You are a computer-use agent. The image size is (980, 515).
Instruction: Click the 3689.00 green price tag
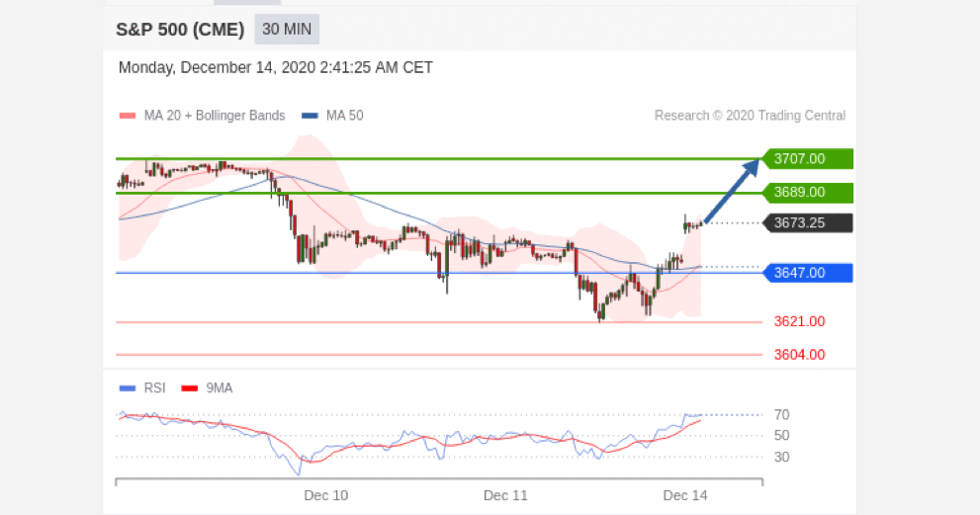tap(808, 193)
